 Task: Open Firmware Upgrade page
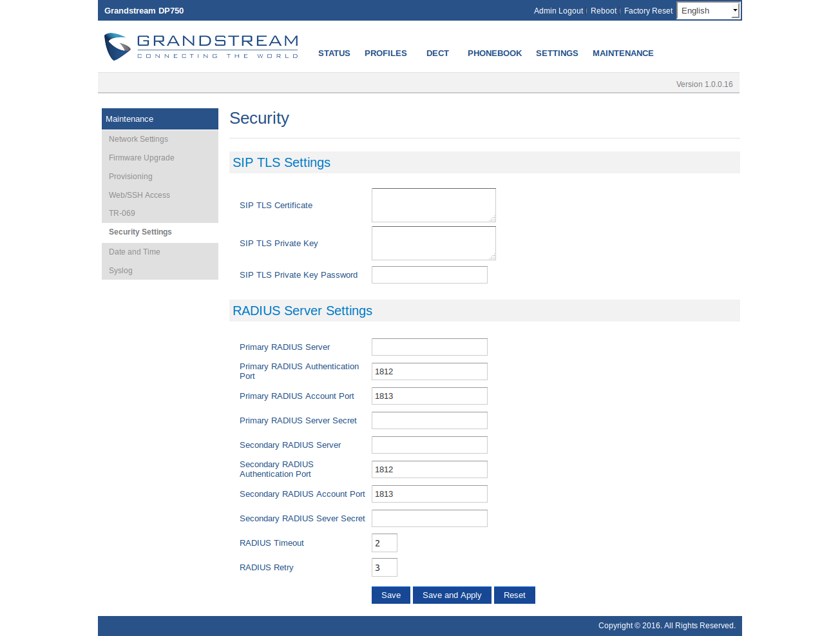pos(141,158)
